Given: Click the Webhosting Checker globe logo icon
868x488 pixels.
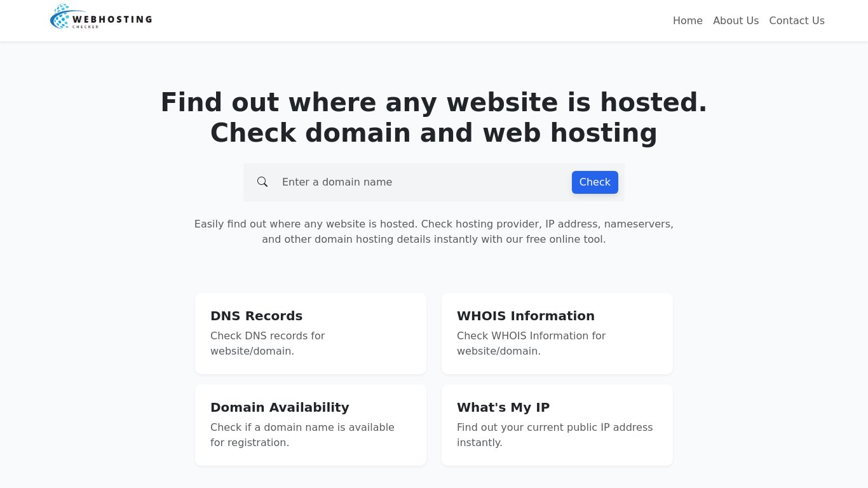Looking at the screenshot, I should point(60,17).
